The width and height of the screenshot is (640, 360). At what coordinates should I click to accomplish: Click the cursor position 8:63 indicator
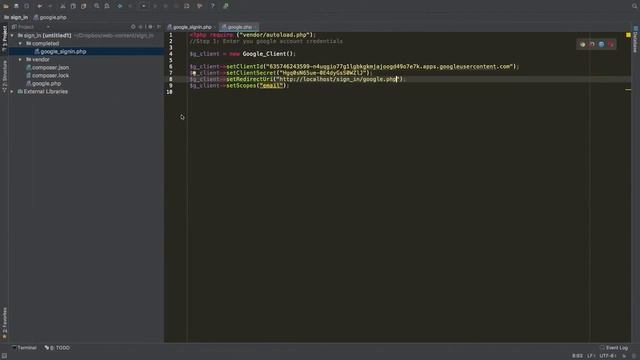[x=577, y=356]
